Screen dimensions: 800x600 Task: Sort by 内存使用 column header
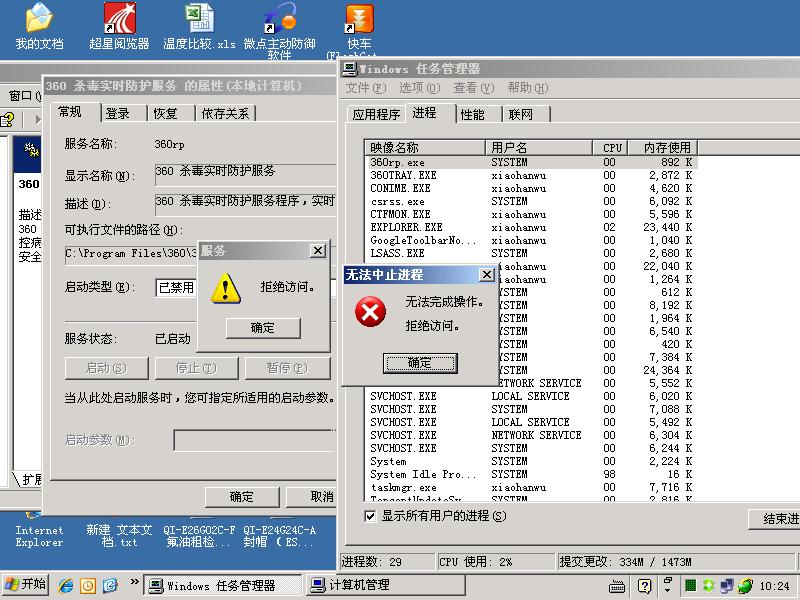coord(663,147)
